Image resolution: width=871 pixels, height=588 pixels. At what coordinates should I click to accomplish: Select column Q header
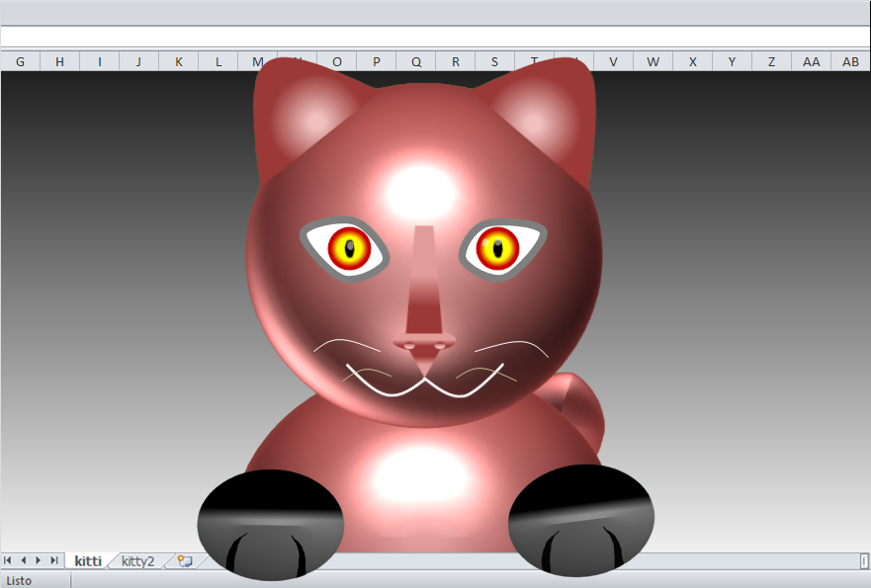(x=416, y=61)
